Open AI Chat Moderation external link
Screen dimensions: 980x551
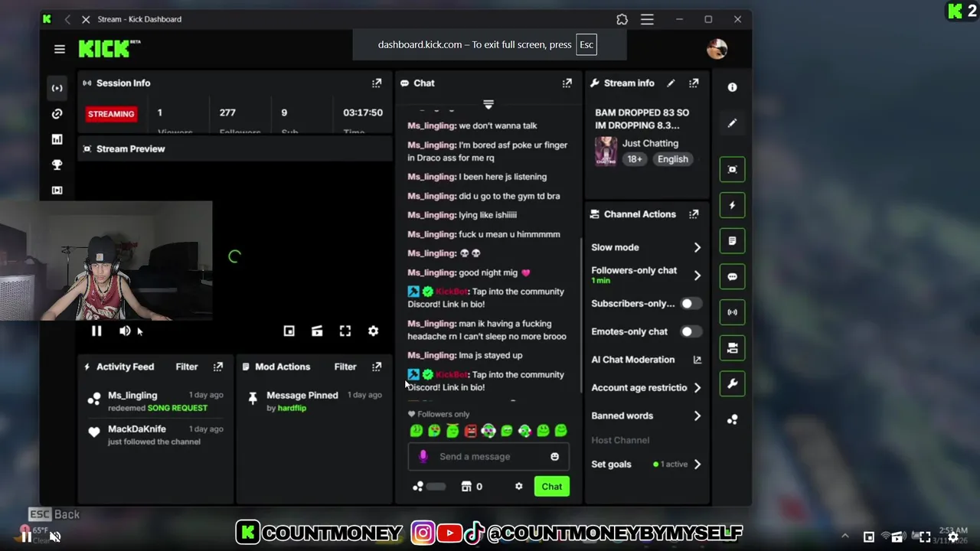coord(697,360)
